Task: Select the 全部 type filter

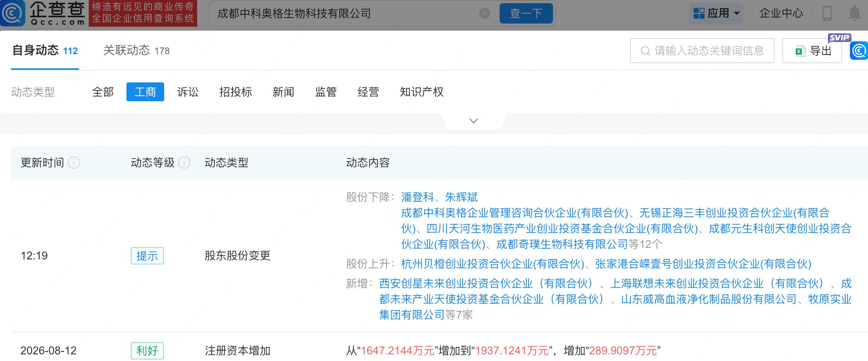Action: click(x=103, y=92)
